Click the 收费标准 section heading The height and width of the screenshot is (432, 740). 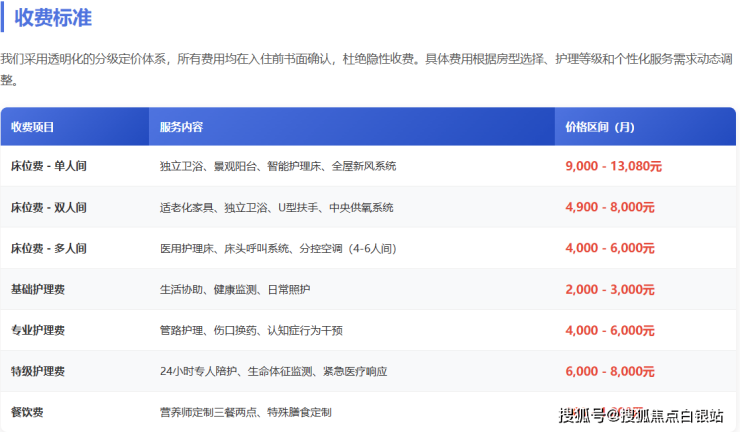pos(56,17)
